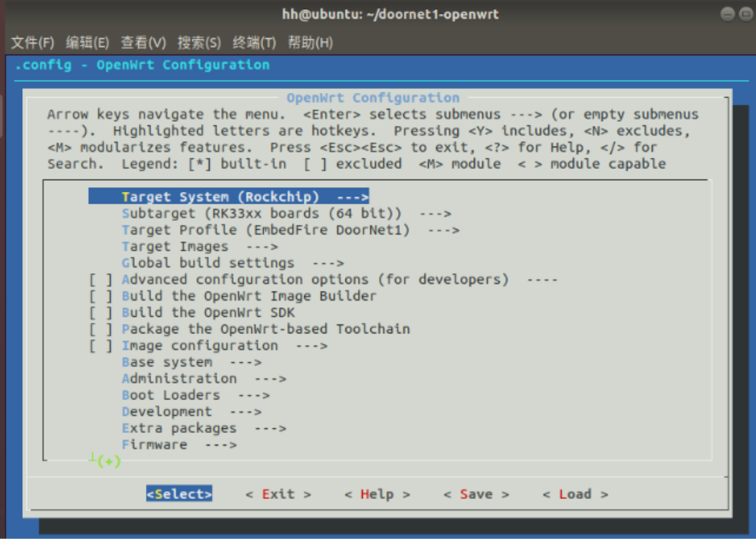This screenshot has height=539, width=756.
Task: Open the 搜索(S) menu
Action: [x=199, y=43]
